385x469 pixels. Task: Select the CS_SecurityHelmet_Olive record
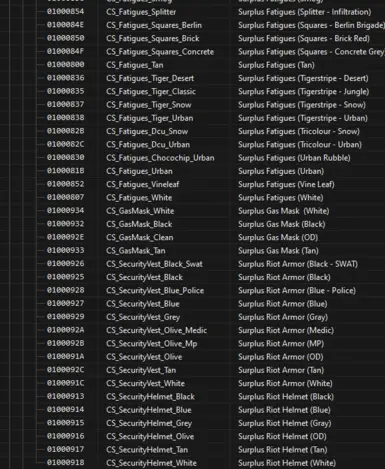[x=210, y=436]
